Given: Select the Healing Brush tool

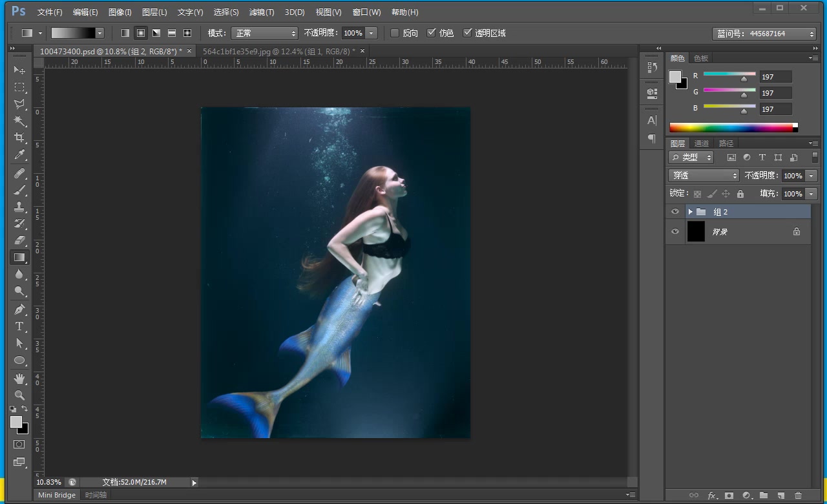Looking at the screenshot, I should (19, 173).
